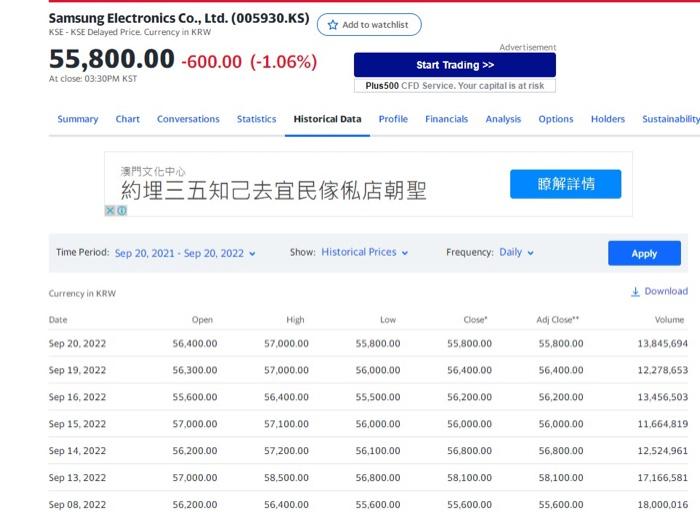Screen dimensions: 700x514
Task: Click the Sep 08, 2022 date cell
Action: pos(77,505)
